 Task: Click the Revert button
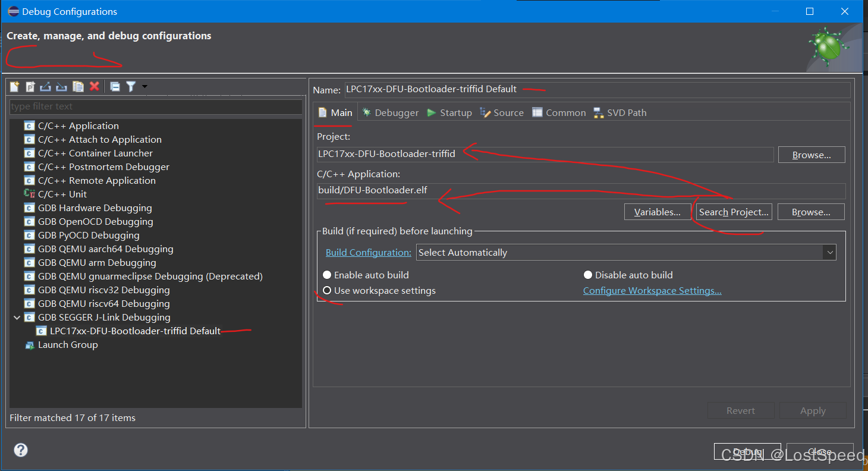coord(741,410)
